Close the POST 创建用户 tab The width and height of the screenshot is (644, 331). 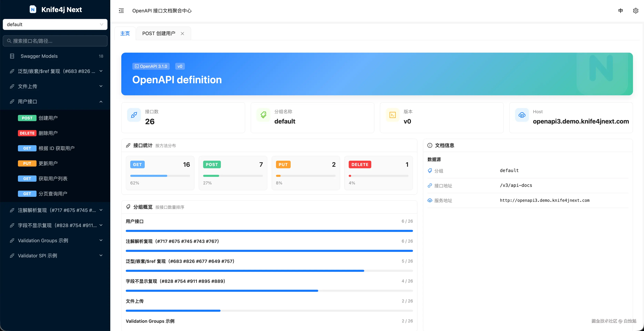click(x=182, y=33)
